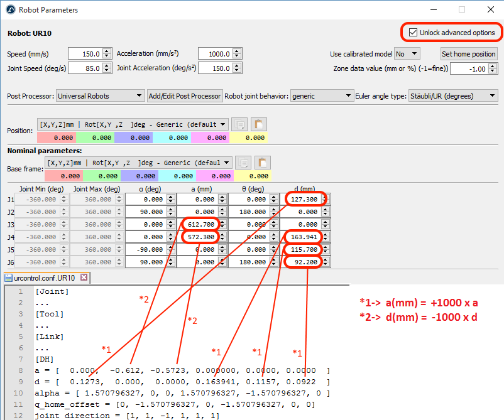504x420 pixels.
Task: Open the Position format dropdown
Action: point(133,124)
